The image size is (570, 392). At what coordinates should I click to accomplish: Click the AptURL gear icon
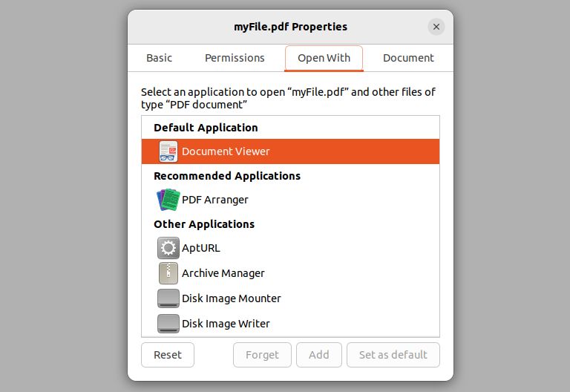pyautogui.click(x=168, y=248)
